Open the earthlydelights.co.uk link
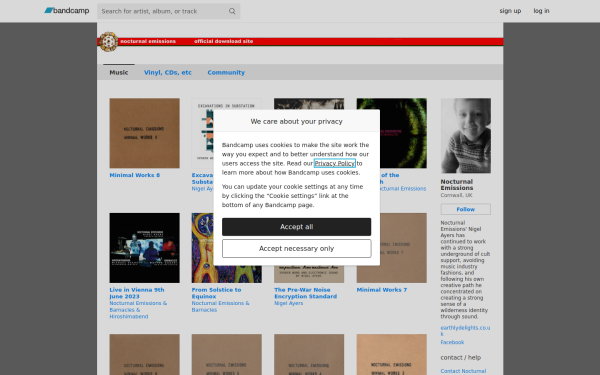The image size is (600, 375). click(465, 331)
